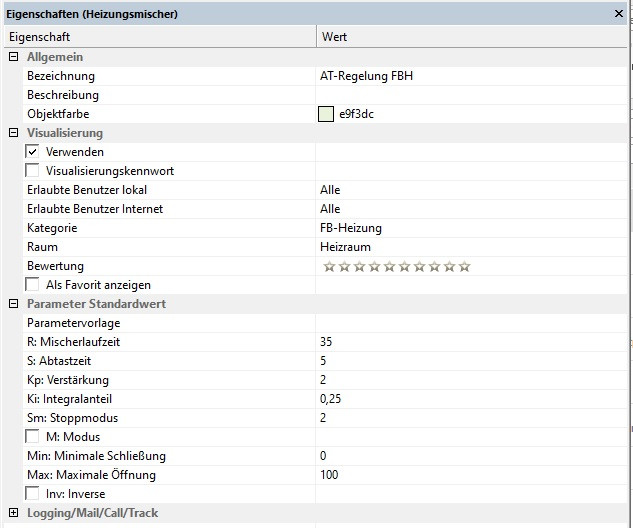Screen dimensions: 633x528
Task: Toggle the Inv: Inverse checkbox
Action: pos(33,494)
